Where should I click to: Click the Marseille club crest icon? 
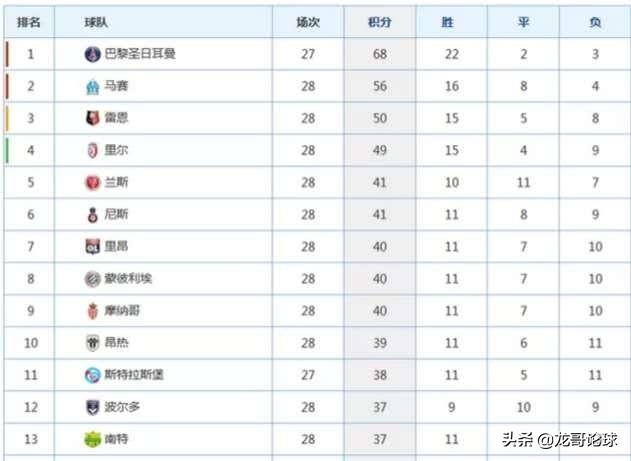pyautogui.click(x=93, y=86)
